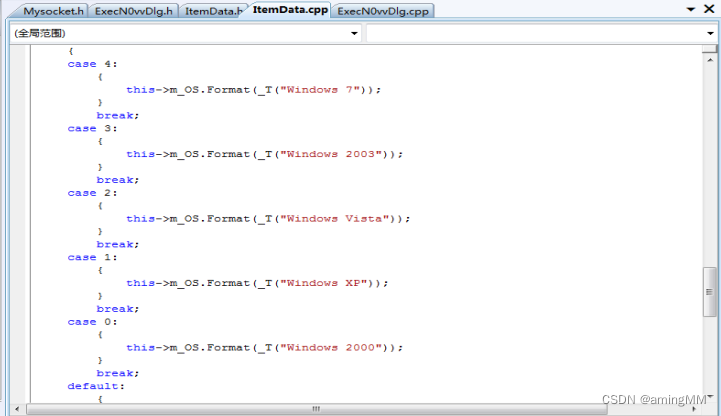The width and height of the screenshot is (721, 416).
Task: Click the "case 4:" line
Action: tap(92, 64)
